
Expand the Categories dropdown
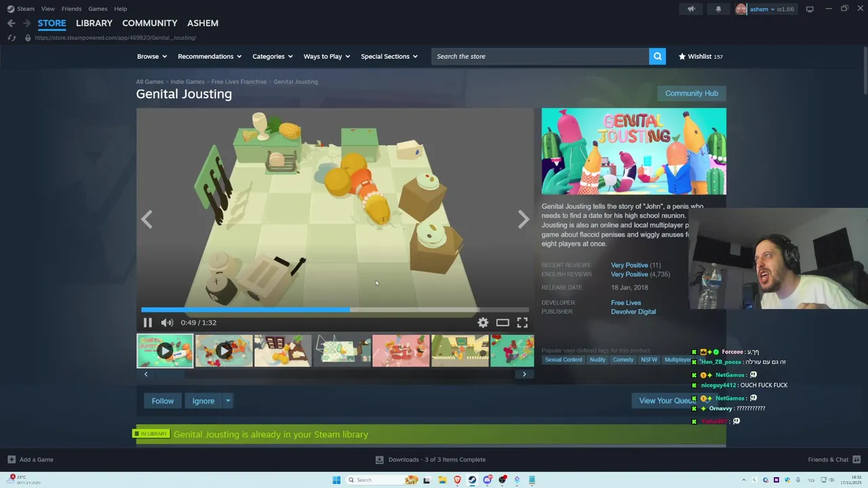pos(273,56)
